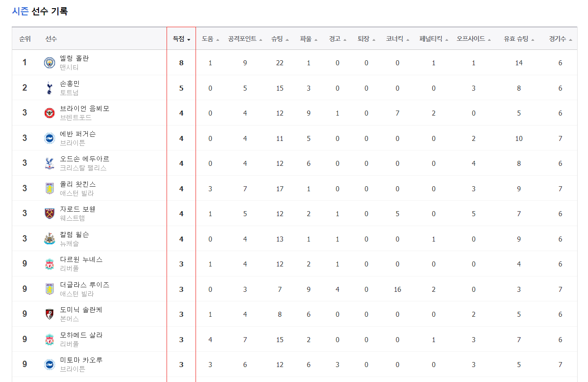Click the Newcastle crest beside 칼럼 윌슨
The height and width of the screenshot is (382, 588).
[x=49, y=239]
